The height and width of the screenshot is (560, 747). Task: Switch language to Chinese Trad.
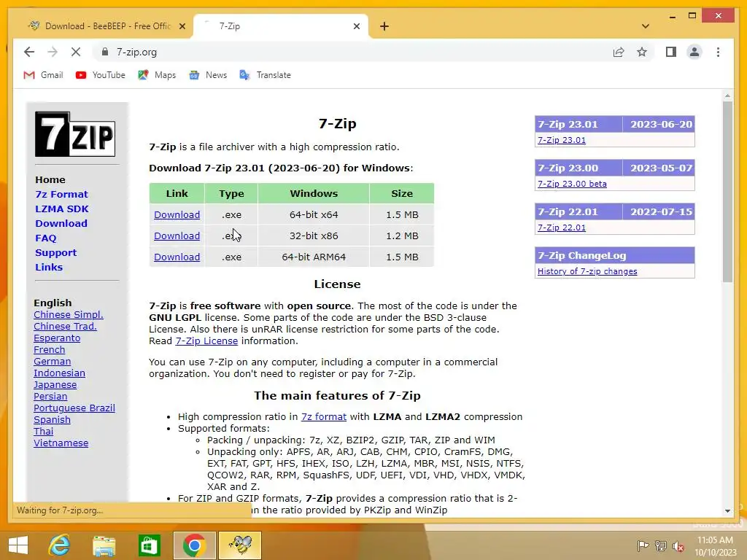tap(65, 326)
